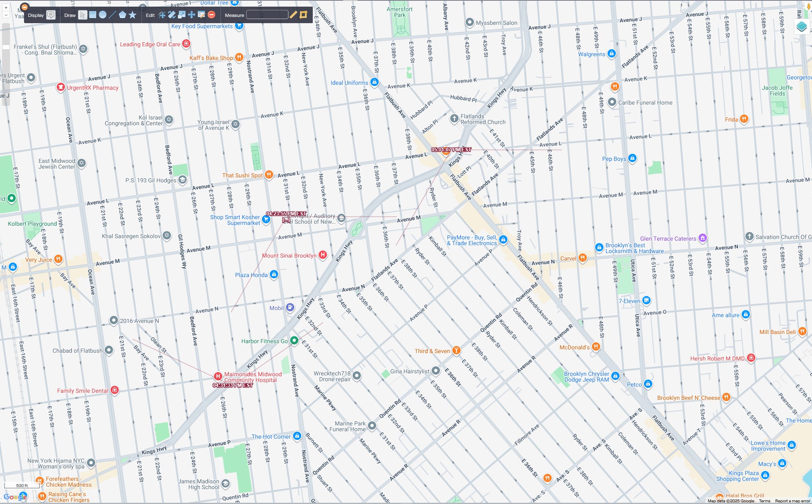Click the move shape four-arrow icon

tap(192, 15)
